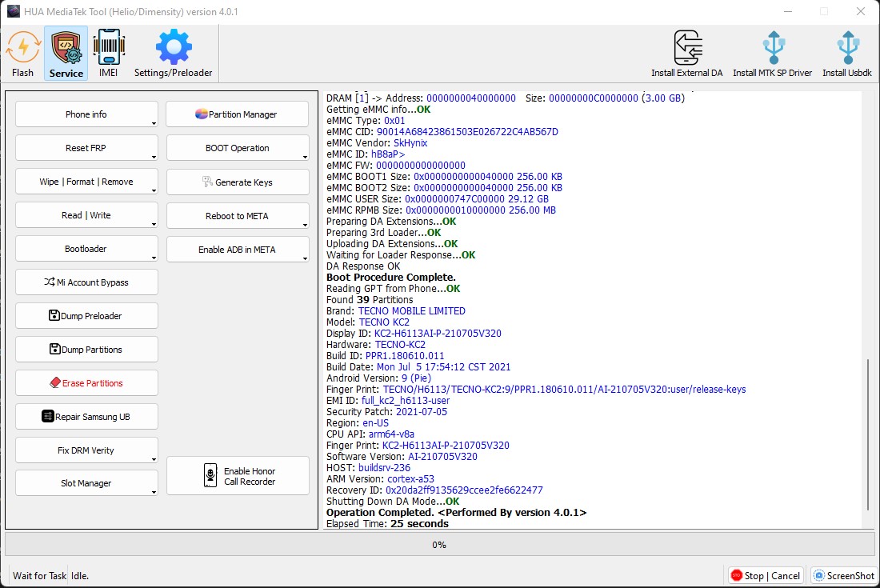The image size is (880, 588).
Task: Close the HUA MediaTek Tool window
Action: (x=860, y=11)
